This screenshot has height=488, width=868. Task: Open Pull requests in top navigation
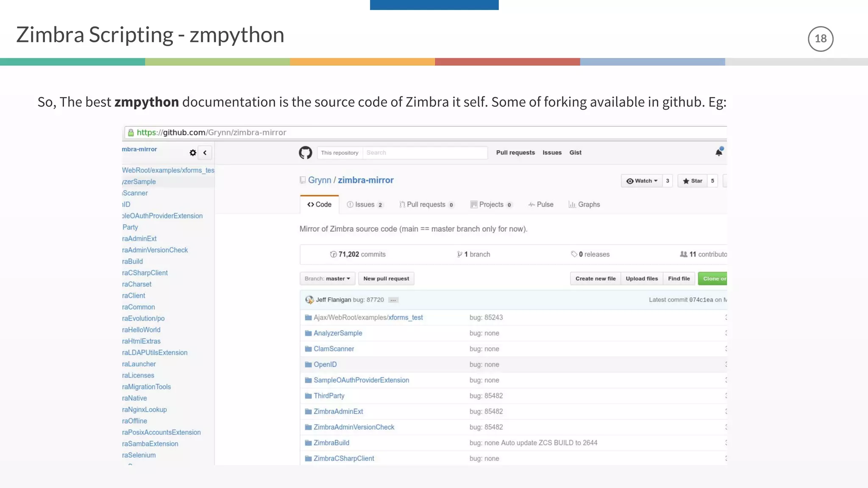(x=515, y=152)
